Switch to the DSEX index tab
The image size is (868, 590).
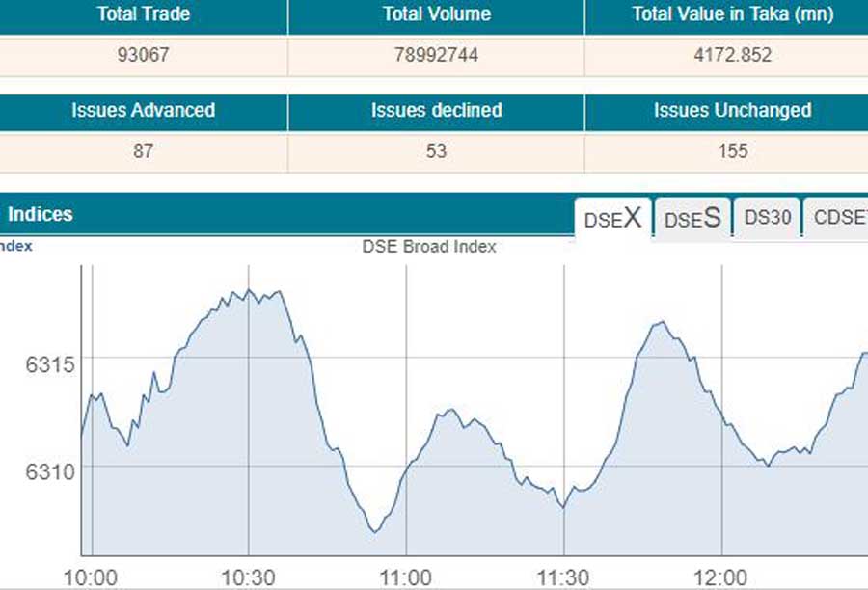[x=613, y=218]
